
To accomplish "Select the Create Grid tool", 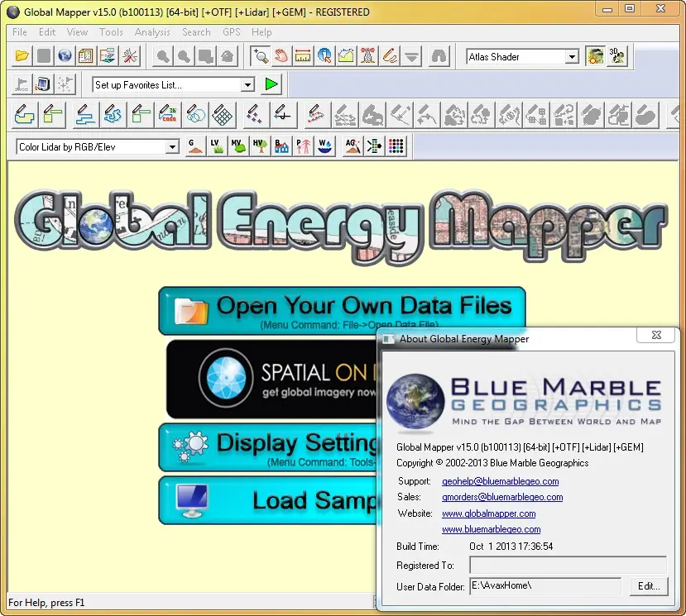I will pyautogui.click(x=223, y=115).
